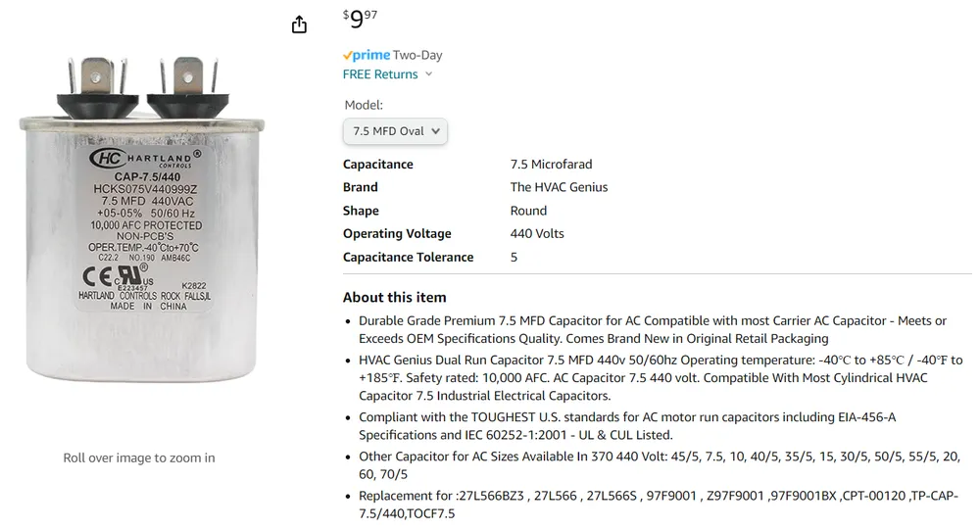Open the FREE Returns link
The width and height of the screenshot is (980, 530).
click(x=380, y=74)
